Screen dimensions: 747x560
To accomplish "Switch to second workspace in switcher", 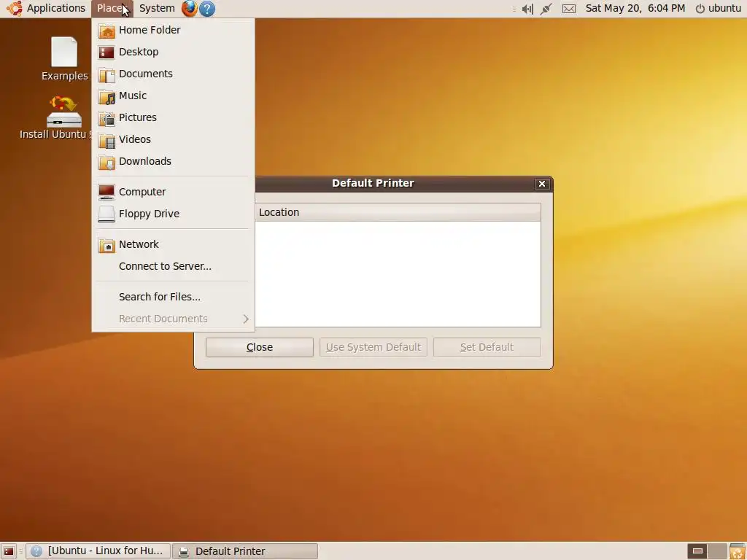I will pos(717,551).
